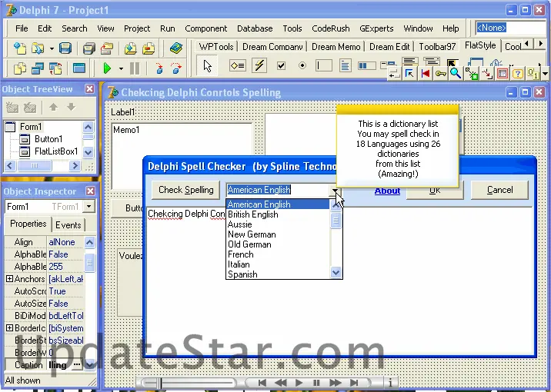Click the info button on media bar
Screen dimensions: 551x392
[390, 383]
